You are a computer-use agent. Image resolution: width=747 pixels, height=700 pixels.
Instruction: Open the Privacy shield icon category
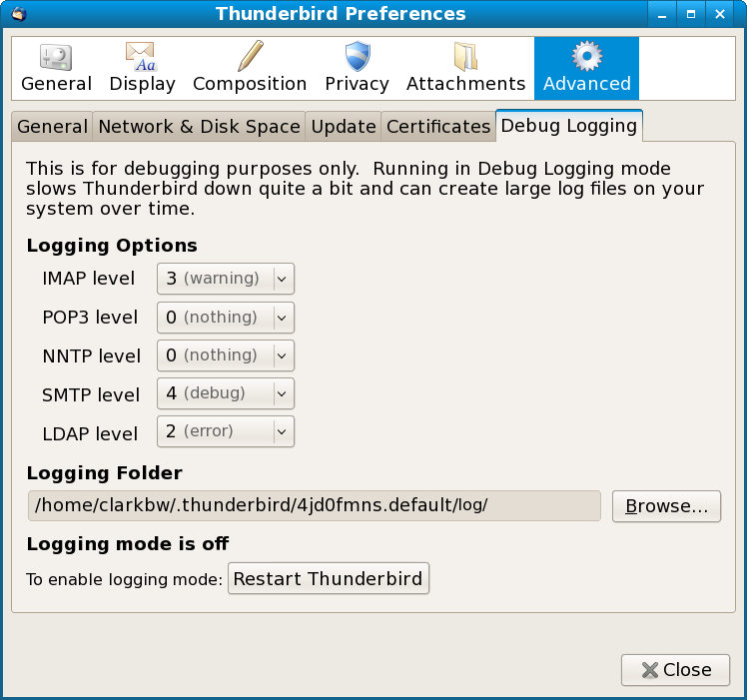tap(357, 68)
